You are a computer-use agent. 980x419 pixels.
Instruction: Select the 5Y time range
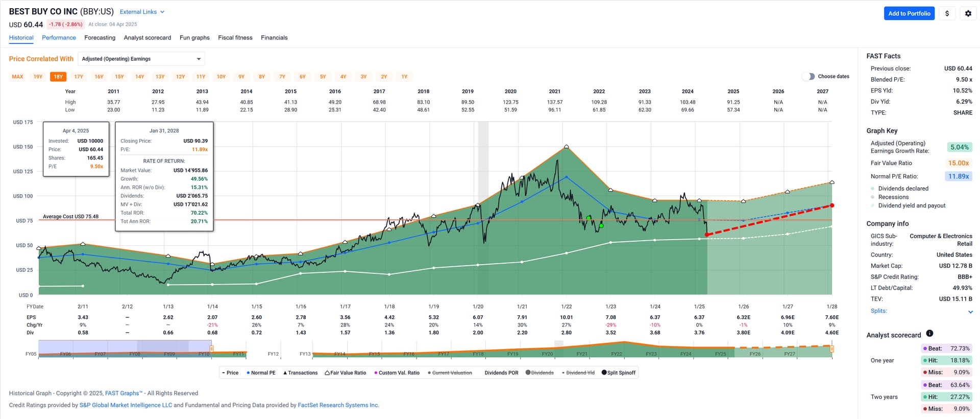pyautogui.click(x=323, y=77)
